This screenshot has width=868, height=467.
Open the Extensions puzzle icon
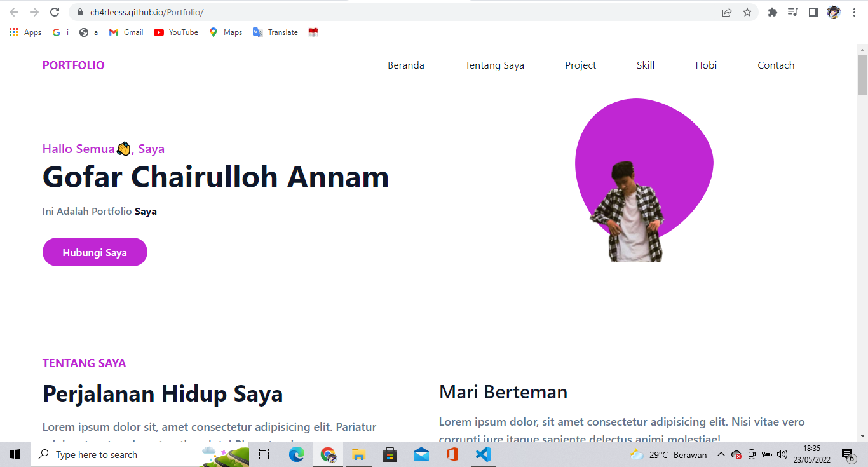[x=773, y=12]
